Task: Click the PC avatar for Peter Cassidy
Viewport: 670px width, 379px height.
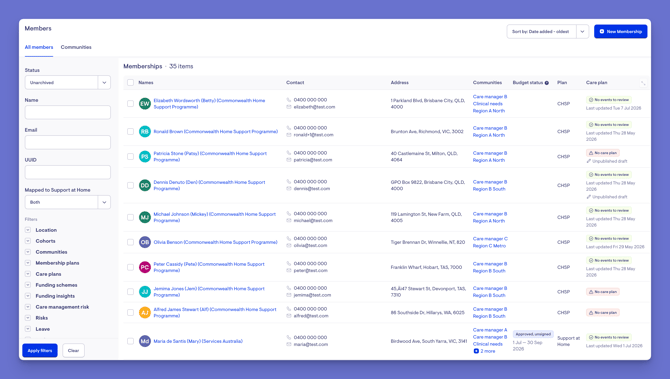Action: click(x=145, y=267)
